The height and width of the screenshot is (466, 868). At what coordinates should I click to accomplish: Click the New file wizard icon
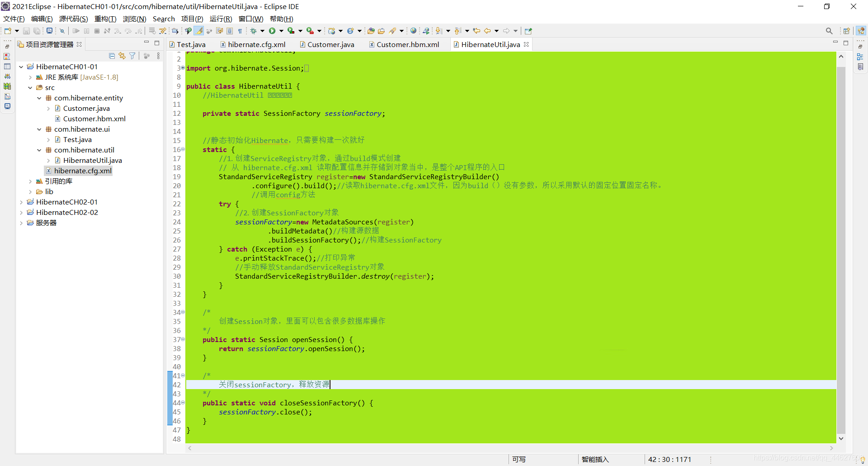[8, 31]
